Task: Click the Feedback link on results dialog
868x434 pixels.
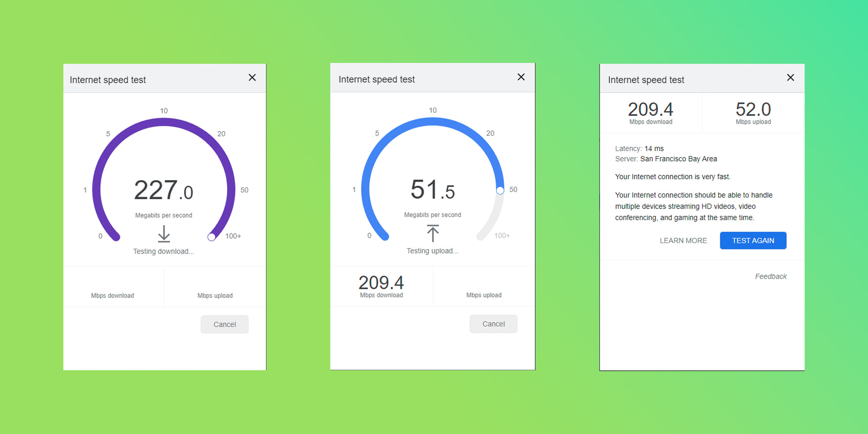Action: click(x=771, y=276)
